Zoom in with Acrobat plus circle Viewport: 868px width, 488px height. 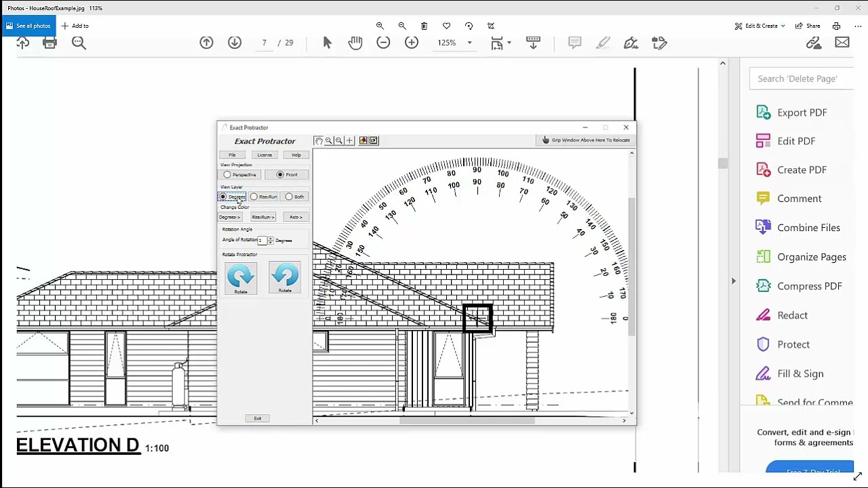412,43
